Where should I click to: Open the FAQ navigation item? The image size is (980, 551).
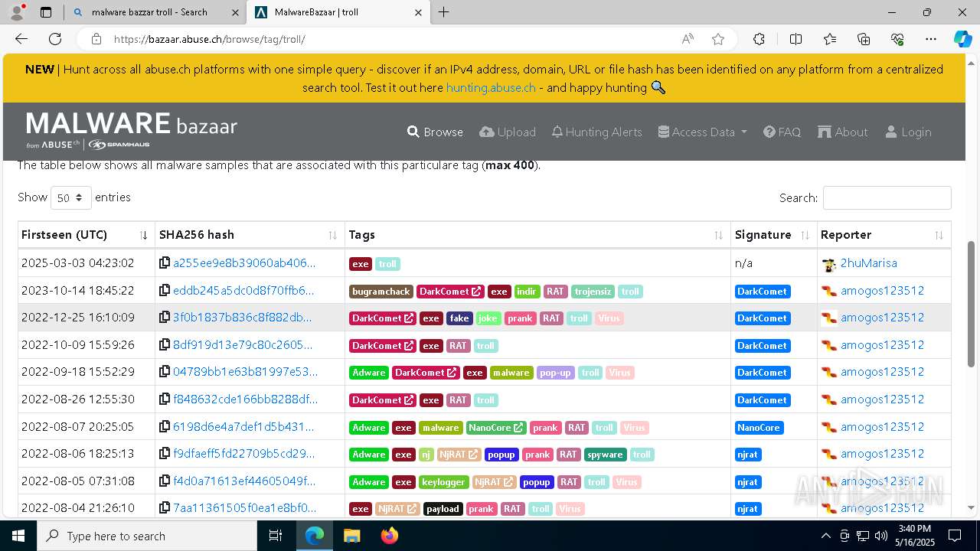[x=782, y=132]
